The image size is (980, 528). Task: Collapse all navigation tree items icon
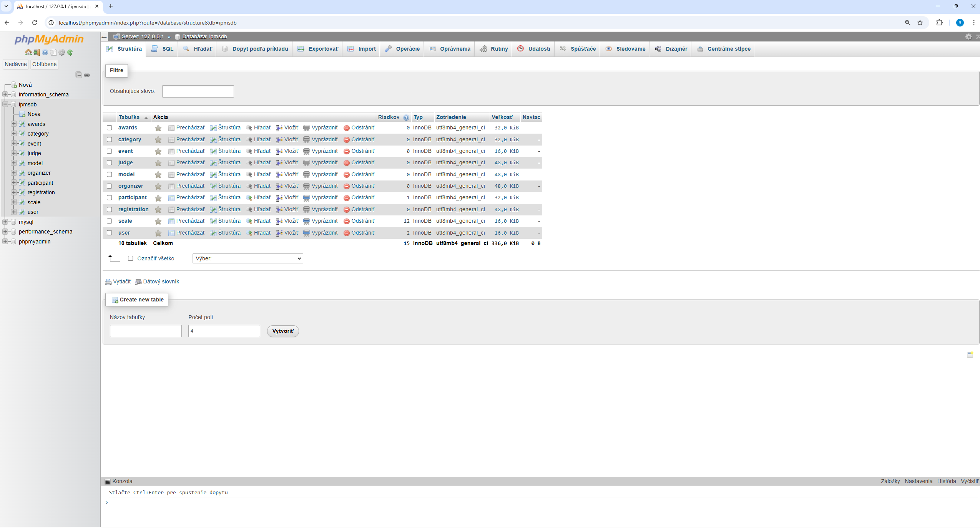(x=79, y=75)
